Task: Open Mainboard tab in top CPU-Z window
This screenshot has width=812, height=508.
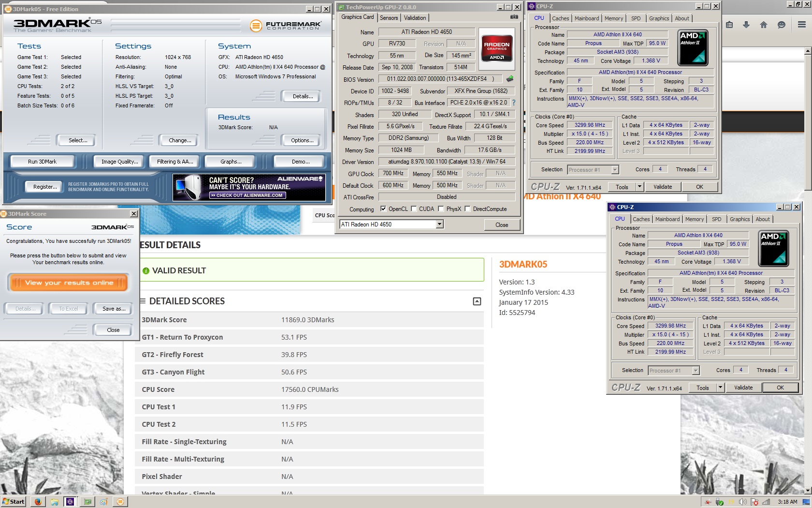Action: [x=587, y=18]
